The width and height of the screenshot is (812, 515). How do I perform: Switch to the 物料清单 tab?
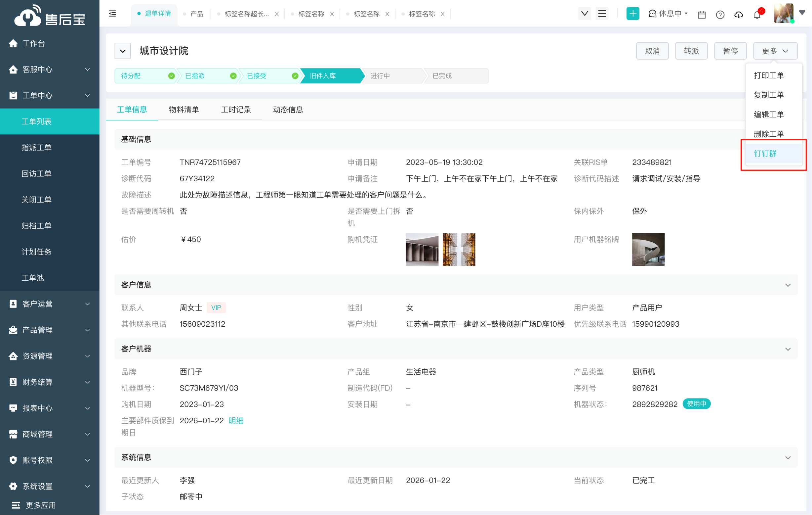(184, 110)
